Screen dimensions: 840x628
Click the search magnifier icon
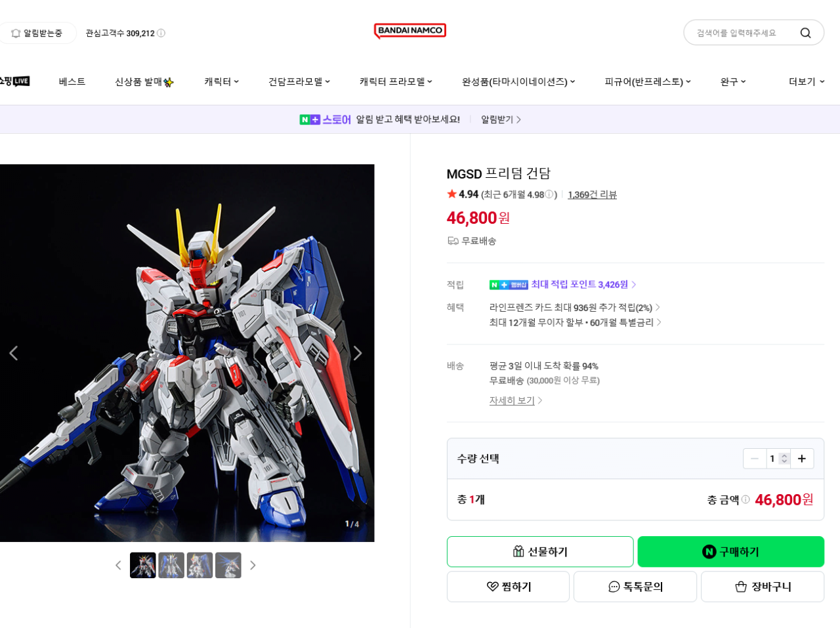[x=805, y=33]
